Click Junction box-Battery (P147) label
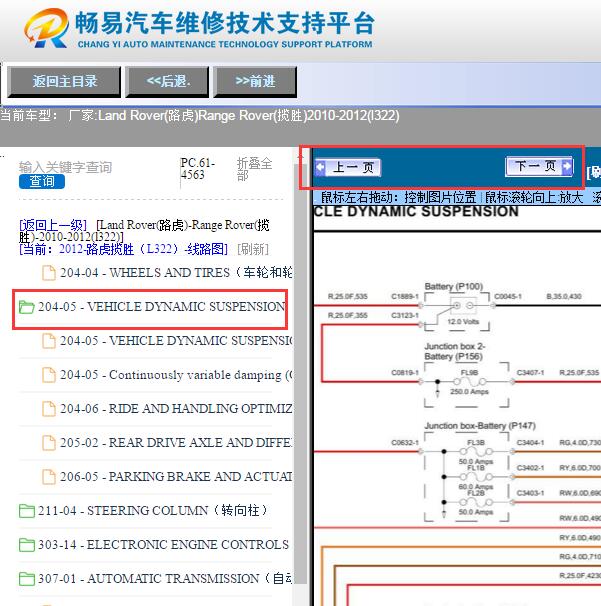 click(480, 426)
